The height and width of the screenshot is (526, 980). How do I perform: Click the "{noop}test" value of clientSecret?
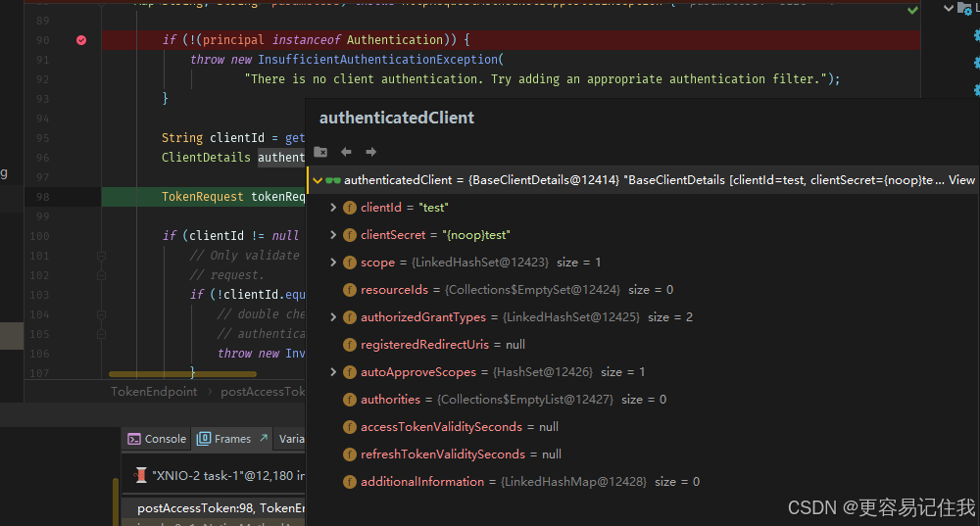(476, 235)
